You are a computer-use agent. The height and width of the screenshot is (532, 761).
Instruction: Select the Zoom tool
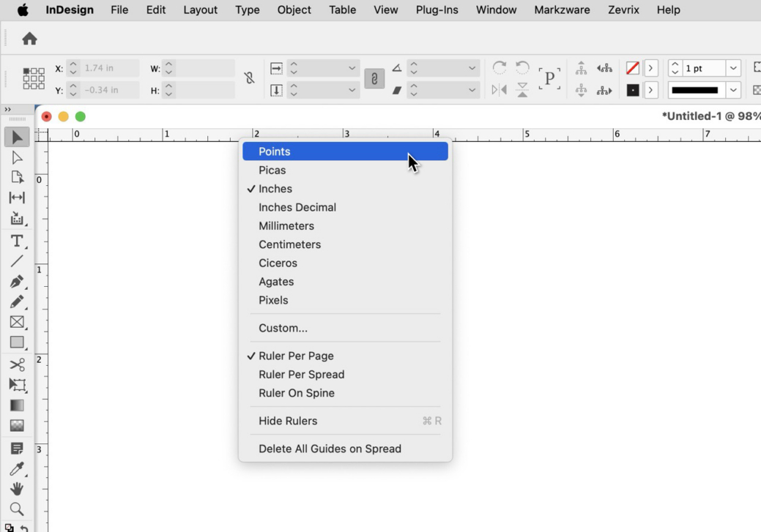point(17,509)
